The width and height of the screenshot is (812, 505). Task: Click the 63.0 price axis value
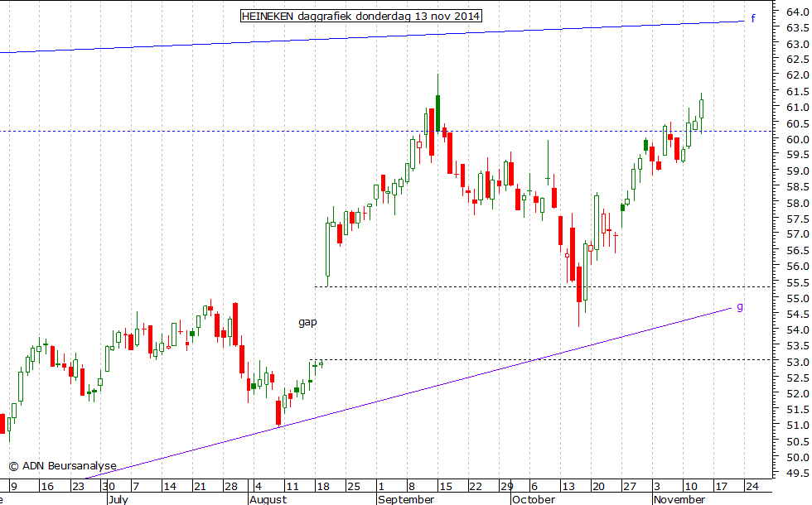pyautogui.click(x=797, y=45)
